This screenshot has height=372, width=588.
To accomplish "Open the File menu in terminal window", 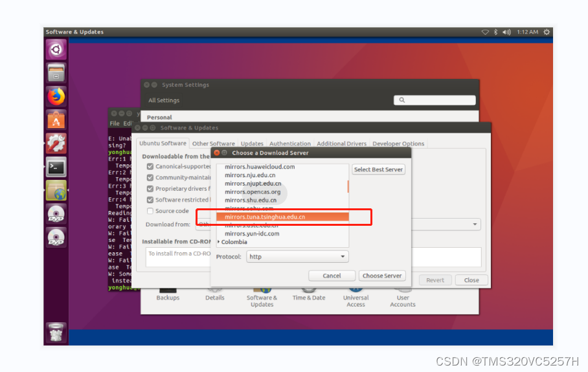I will click(x=115, y=124).
